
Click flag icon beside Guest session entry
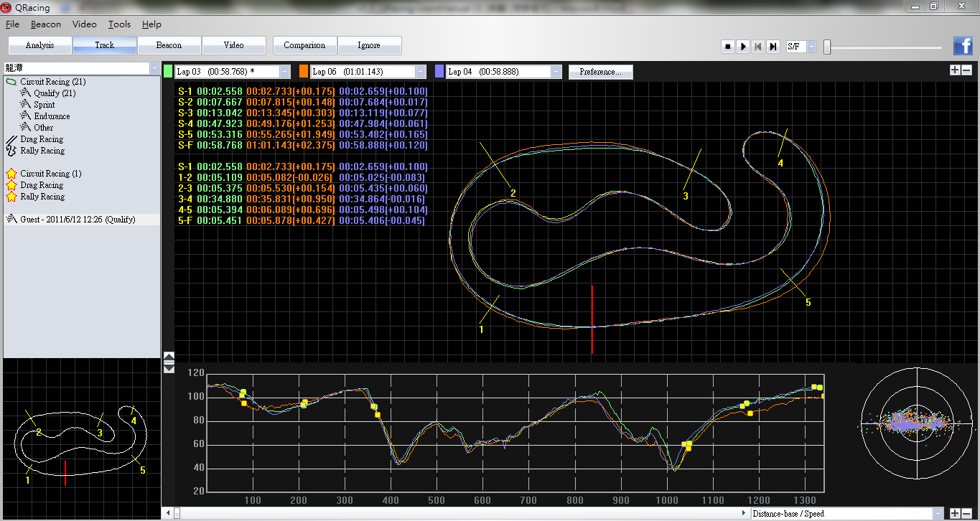pos(11,220)
